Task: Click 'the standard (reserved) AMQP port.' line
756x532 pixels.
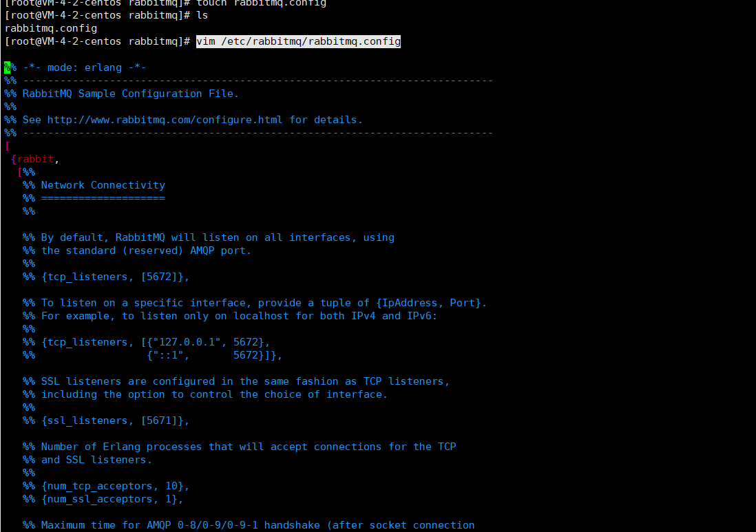Action: click(x=137, y=251)
